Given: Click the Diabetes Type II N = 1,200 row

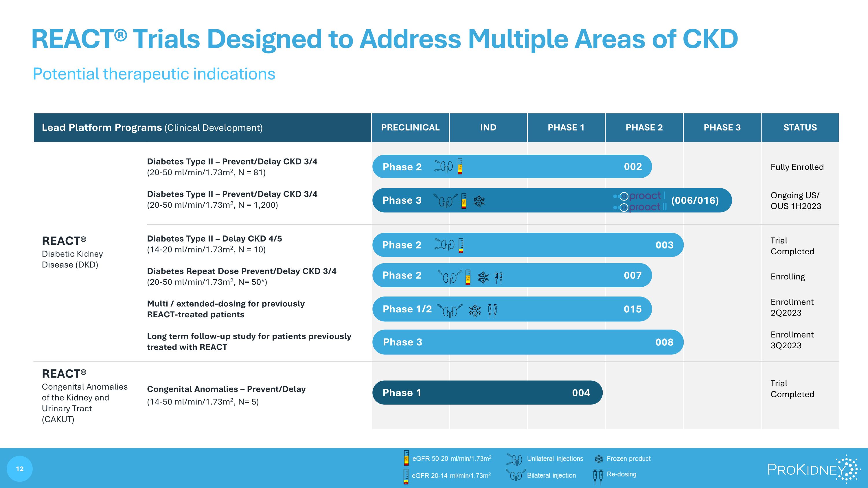Looking at the screenshot, I should [x=232, y=199].
